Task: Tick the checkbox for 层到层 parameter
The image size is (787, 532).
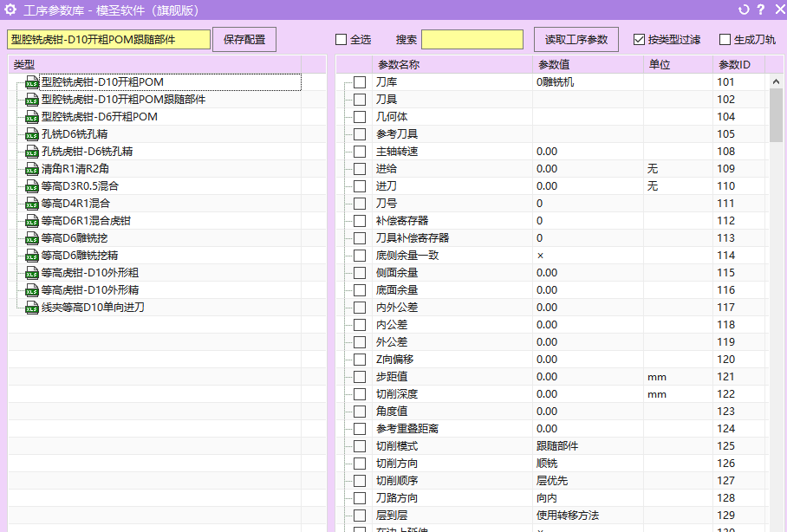Action: click(x=360, y=515)
